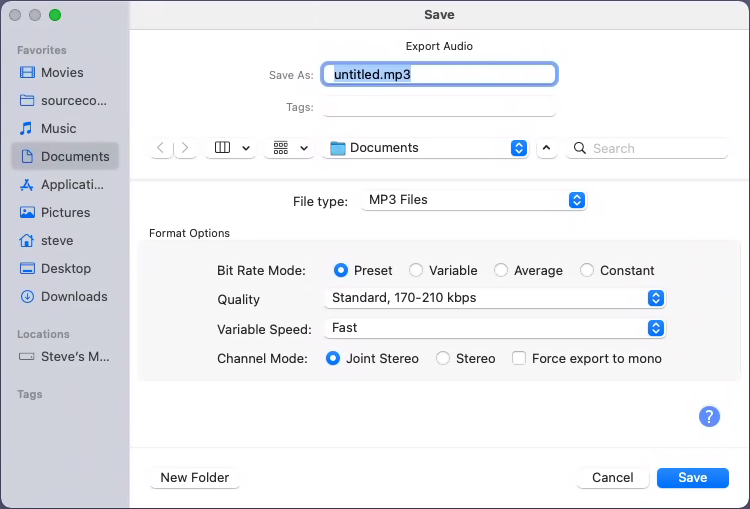
Task: Click the back navigation arrow
Action: [x=161, y=148]
